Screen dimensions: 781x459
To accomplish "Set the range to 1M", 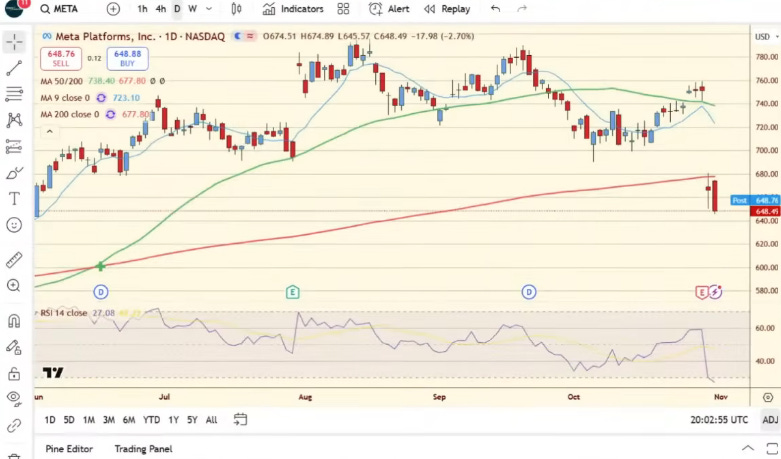I will tap(89, 420).
